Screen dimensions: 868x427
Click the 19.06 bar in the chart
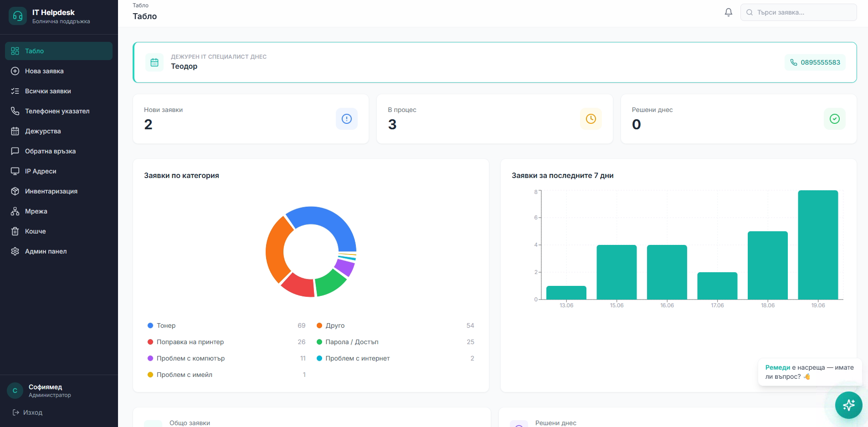click(x=818, y=245)
